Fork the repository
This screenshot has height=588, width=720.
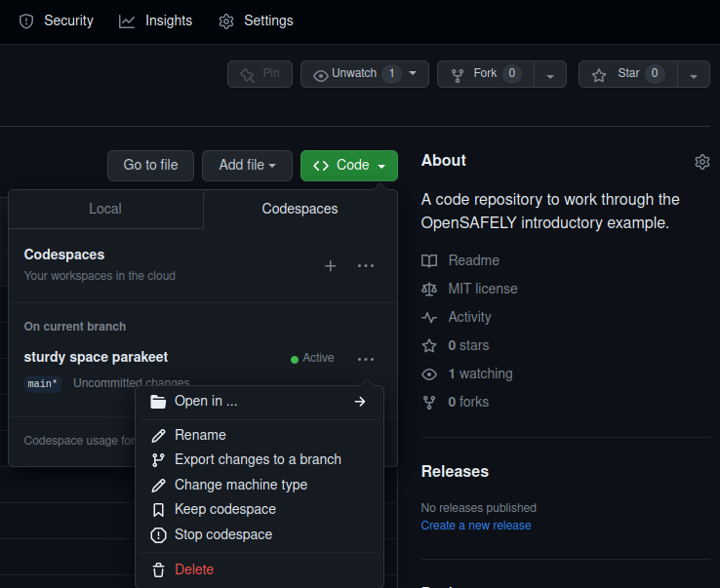click(485, 74)
